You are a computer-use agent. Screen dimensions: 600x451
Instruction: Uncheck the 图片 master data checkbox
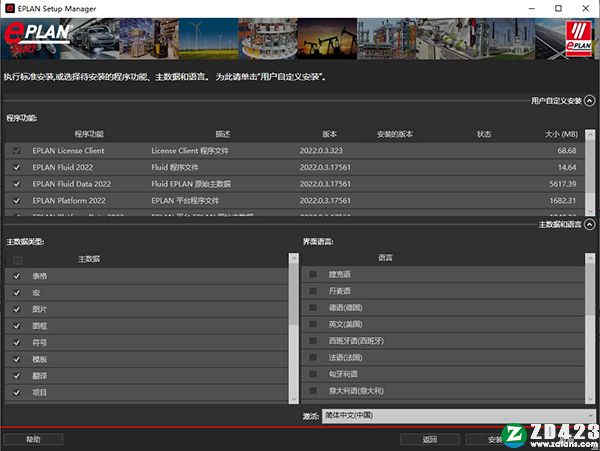click(x=17, y=309)
